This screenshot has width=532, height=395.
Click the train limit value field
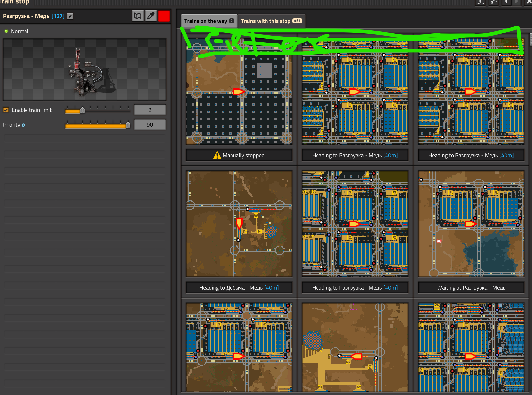pyautogui.click(x=150, y=110)
